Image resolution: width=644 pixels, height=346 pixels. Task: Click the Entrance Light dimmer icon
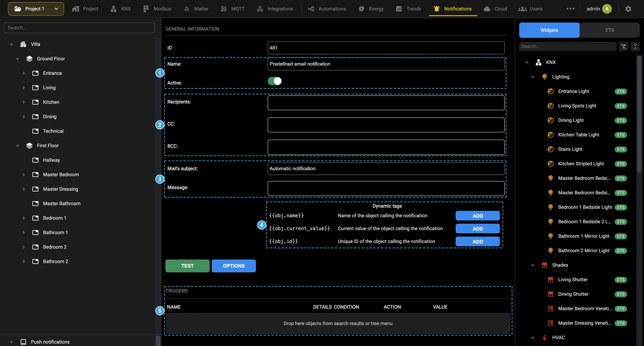tap(550, 92)
